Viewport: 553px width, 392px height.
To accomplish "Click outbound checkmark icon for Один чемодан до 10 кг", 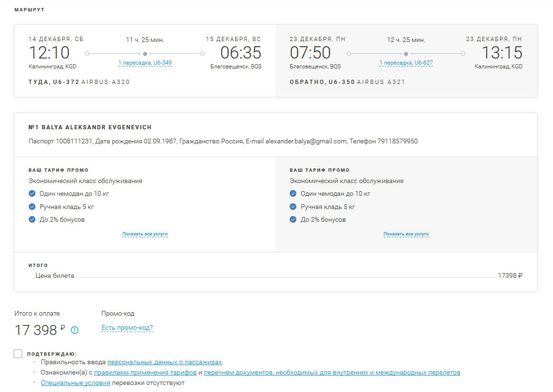I will 32,193.
